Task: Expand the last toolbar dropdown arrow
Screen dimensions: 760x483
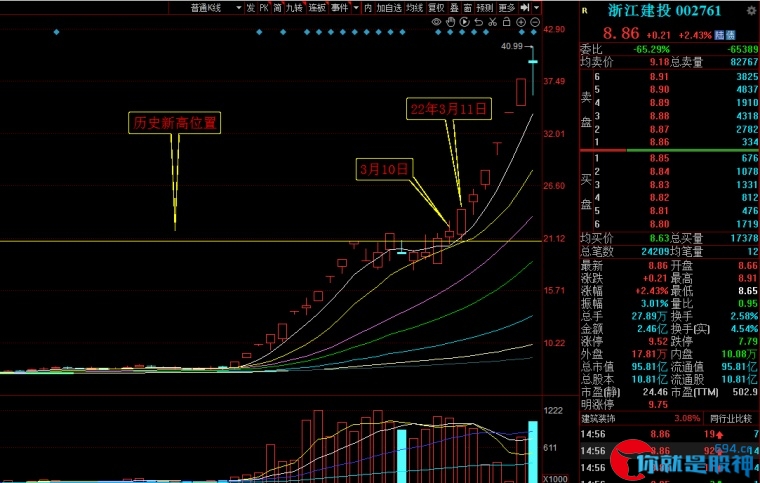Action: pos(536,8)
